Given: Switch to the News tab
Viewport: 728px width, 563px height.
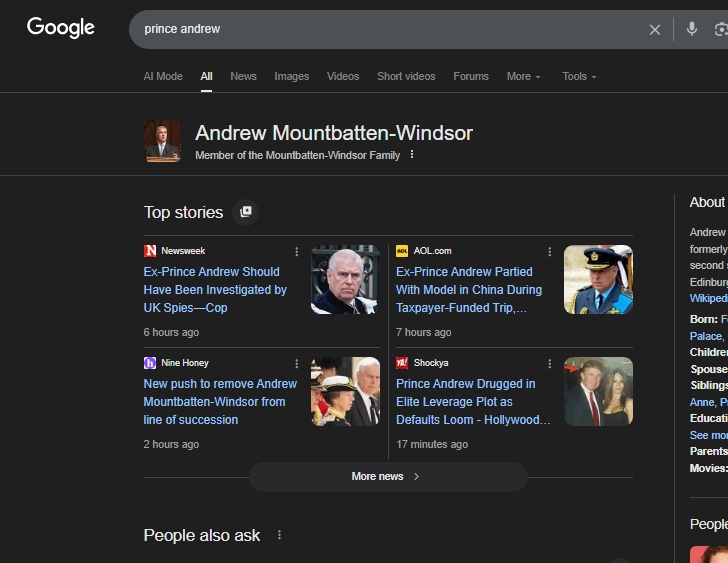Looking at the screenshot, I should pyautogui.click(x=243, y=76).
